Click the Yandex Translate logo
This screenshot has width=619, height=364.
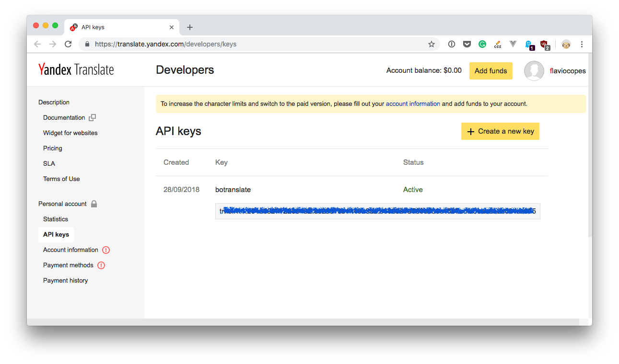tap(76, 70)
